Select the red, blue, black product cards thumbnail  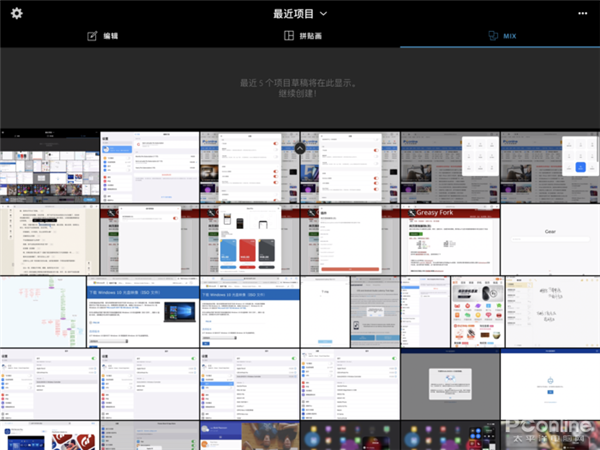coord(250,240)
